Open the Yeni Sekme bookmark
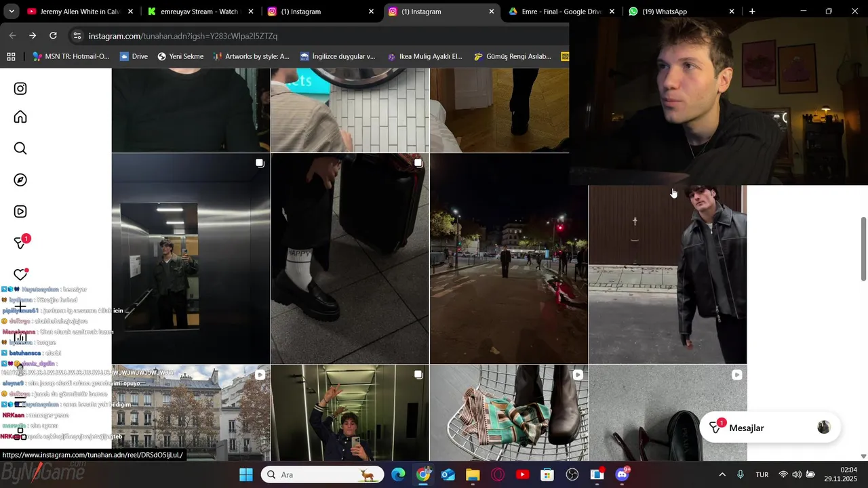 click(180, 57)
